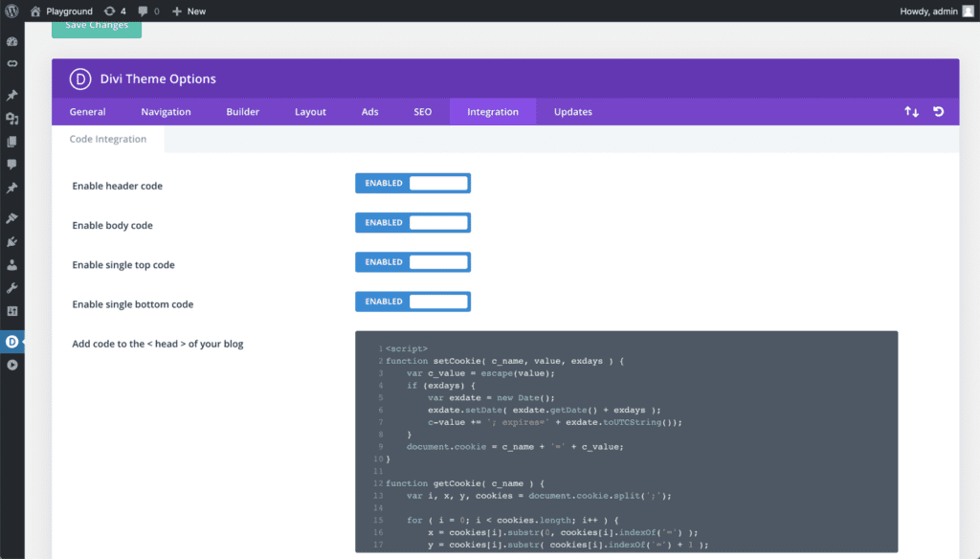Screen dimensions: 980x559
Task: Open the Projects pushpin icon below Comments
Action: tap(11, 188)
